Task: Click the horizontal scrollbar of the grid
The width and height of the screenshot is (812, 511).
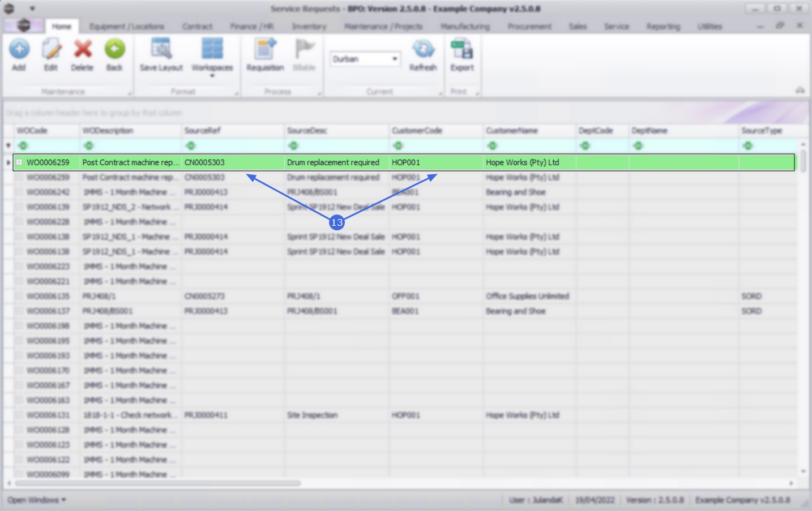Action: pyautogui.click(x=157, y=483)
